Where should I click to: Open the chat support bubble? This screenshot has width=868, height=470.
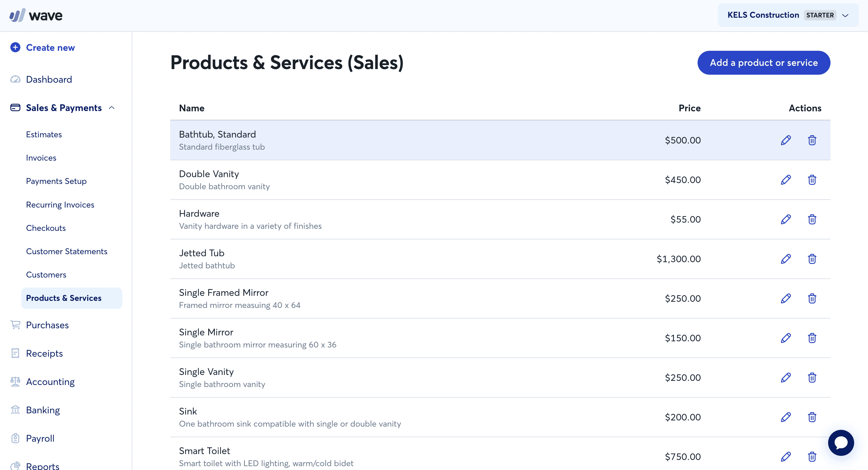[841, 443]
